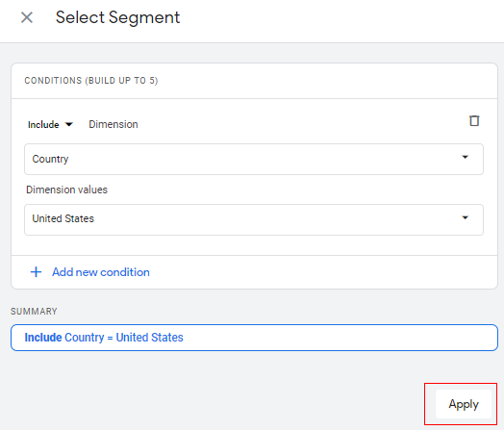Open the Country dimension dropdown
Viewport: 504px width, 430px height.
[254, 159]
